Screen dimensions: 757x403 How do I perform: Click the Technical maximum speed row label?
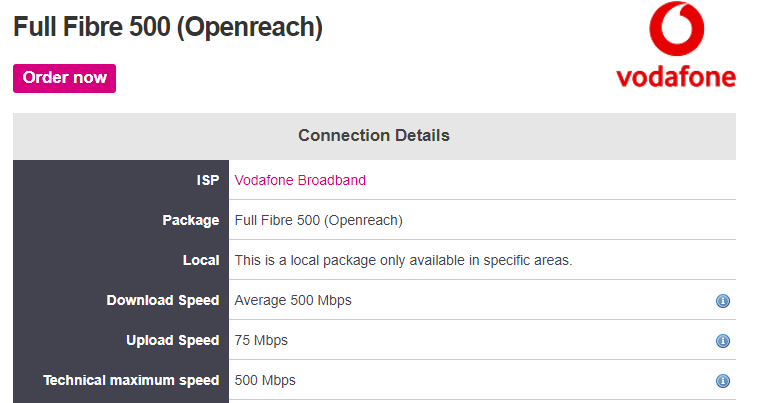point(131,380)
